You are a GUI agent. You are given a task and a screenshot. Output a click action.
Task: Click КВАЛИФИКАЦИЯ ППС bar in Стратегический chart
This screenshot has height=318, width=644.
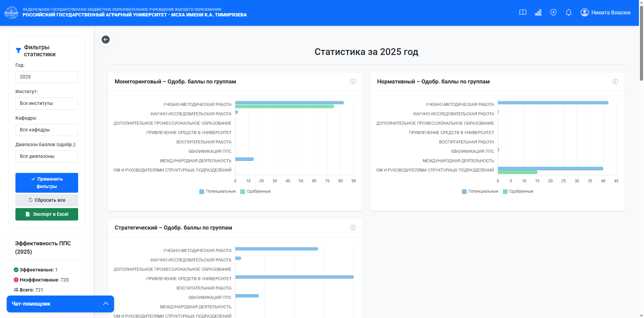(247, 296)
